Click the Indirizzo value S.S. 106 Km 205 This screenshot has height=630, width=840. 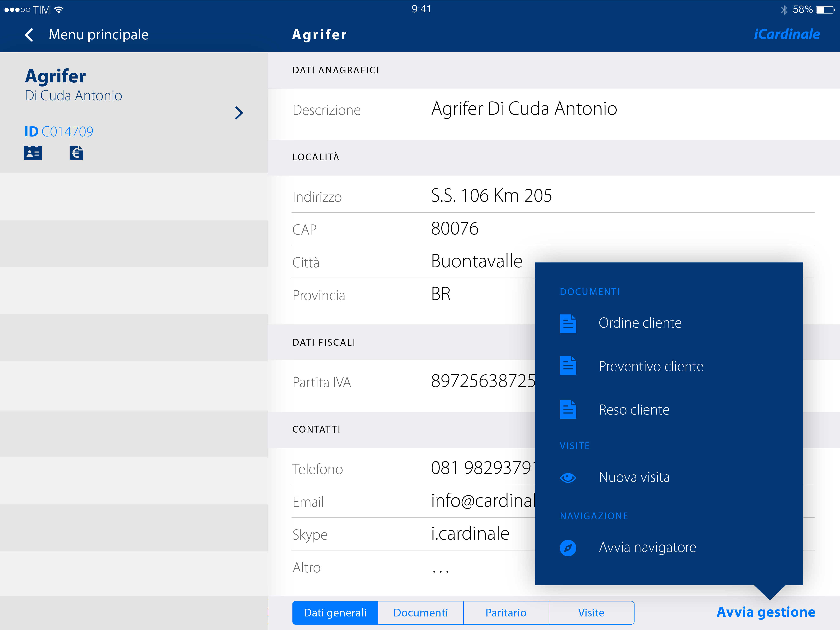491,196
